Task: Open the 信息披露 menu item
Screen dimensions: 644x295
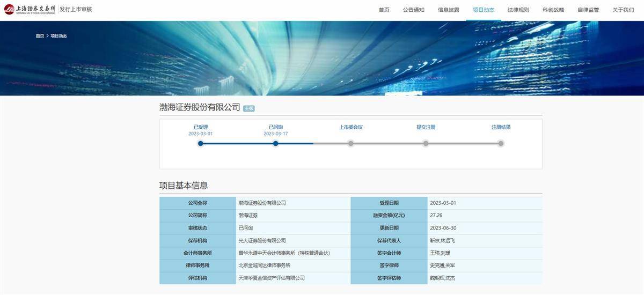Action: [x=448, y=10]
